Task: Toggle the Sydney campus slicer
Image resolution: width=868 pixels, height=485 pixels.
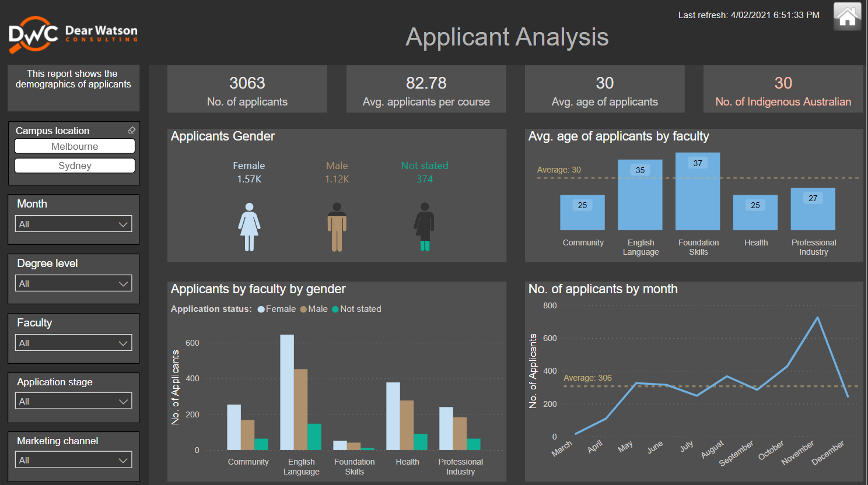Action: (x=74, y=166)
